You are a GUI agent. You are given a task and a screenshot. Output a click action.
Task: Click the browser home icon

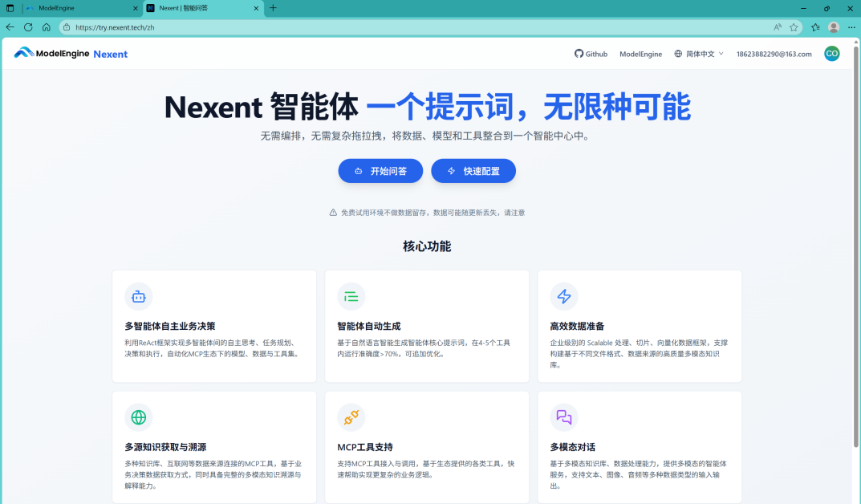point(46,27)
